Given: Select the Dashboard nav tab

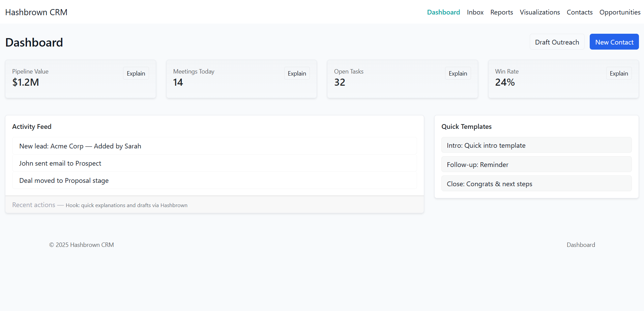Looking at the screenshot, I should click(443, 12).
